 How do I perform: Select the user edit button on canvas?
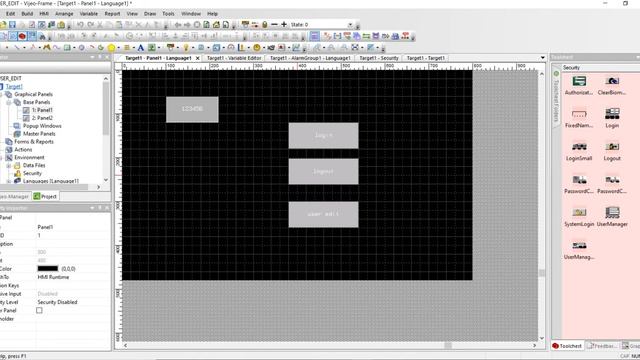(324, 214)
